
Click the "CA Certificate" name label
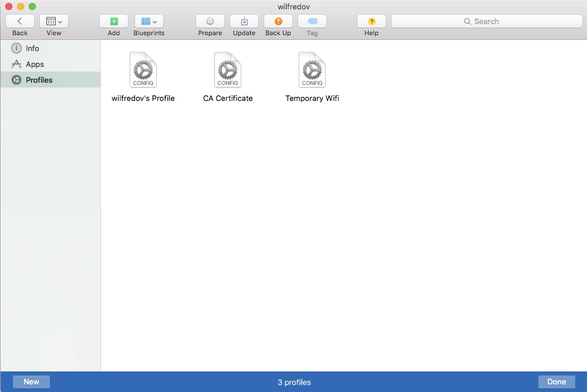click(x=228, y=98)
